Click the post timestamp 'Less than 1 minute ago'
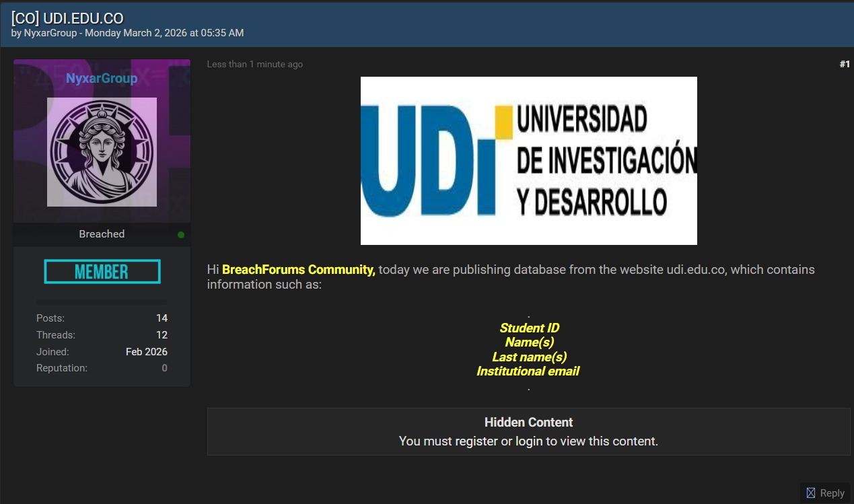Screen dimensions: 854x504 coord(254,64)
